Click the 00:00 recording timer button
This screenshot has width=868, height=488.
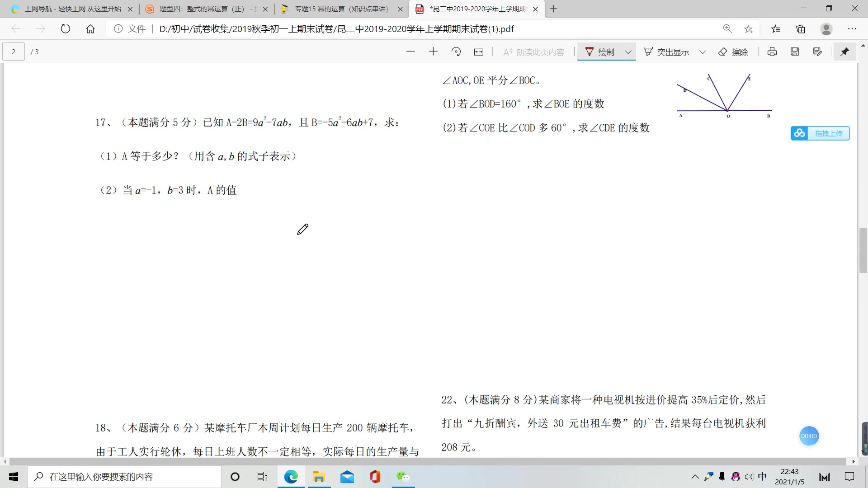809,436
